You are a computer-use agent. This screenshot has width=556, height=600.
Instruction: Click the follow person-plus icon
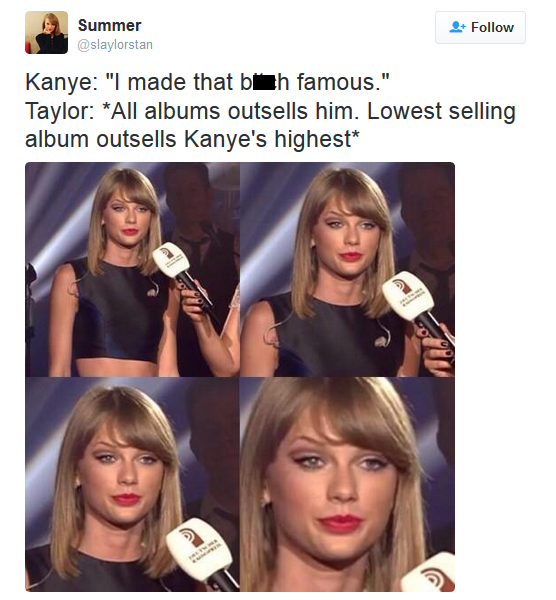pyautogui.click(x=457, y=27)
